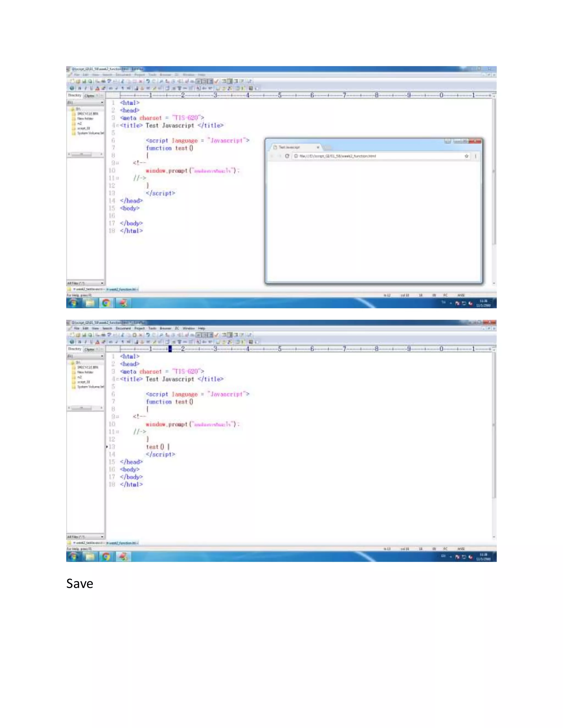This screenshot has height=728, width=563.
Task: Click the Undo icon in the lower EditPlus toolbar
Action: tap(148, 335)
